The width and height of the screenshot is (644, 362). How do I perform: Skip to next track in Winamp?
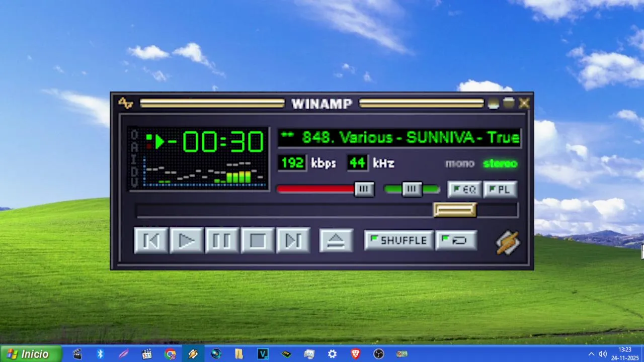pyautogui.click(x=293, y=240)
